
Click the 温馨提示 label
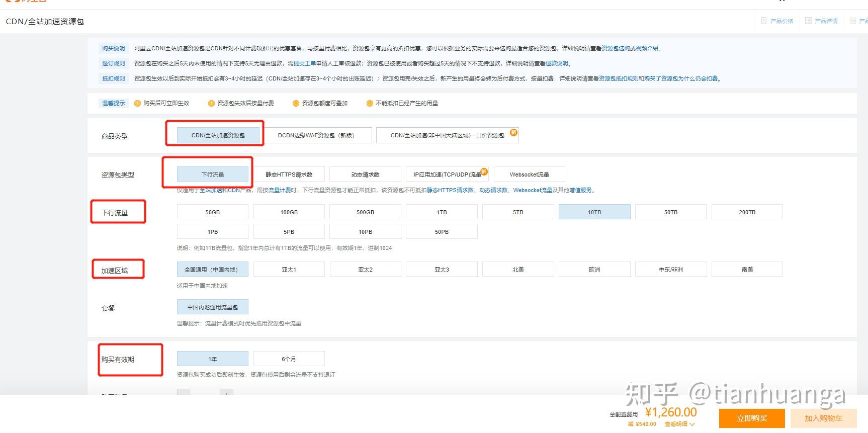coord(114,103)
